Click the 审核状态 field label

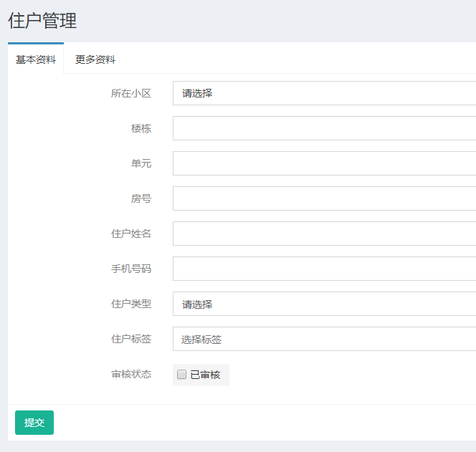[131, 374]
